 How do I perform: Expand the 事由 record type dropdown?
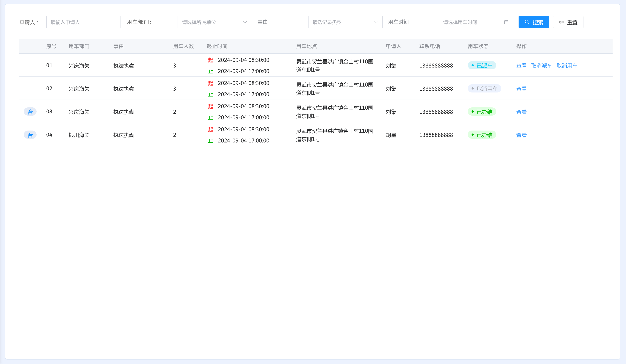pos(345,22)
